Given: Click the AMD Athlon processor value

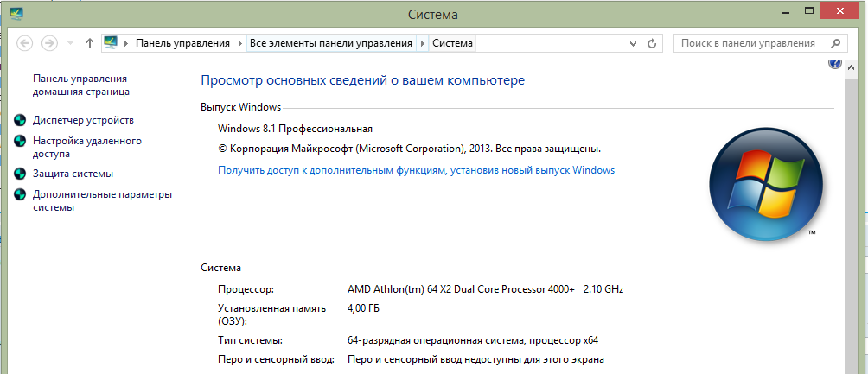Looking at the screenshot, I should click(486, 289).
